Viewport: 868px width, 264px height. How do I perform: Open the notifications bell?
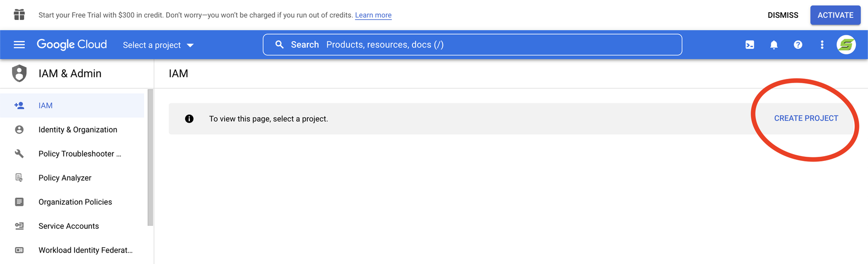point(774,45)
